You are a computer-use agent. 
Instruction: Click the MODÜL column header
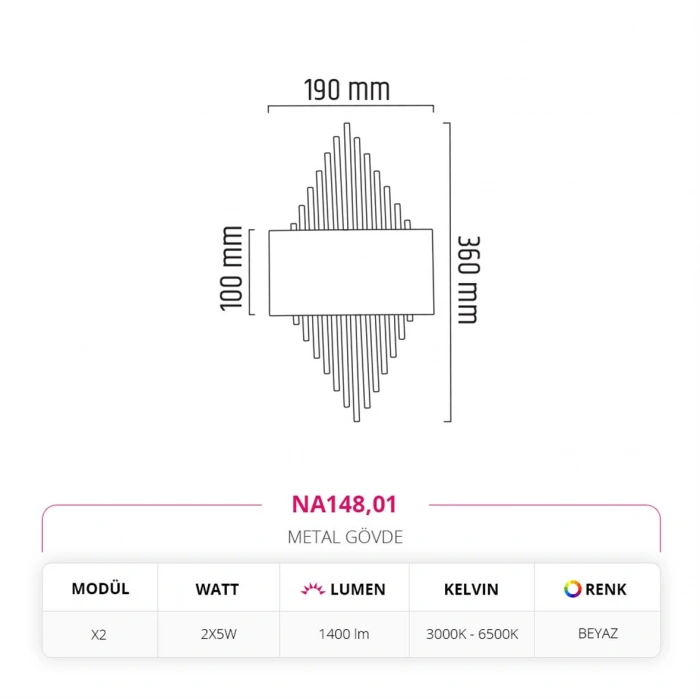(x=100, y=589)
